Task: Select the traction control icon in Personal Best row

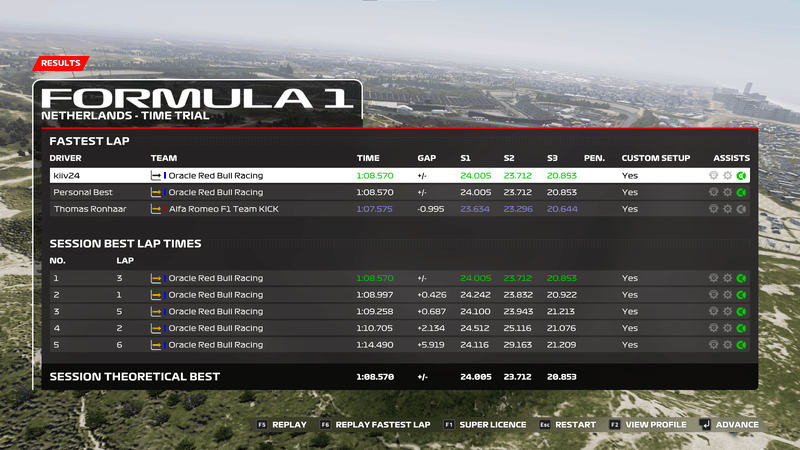Action: [713, 192]
